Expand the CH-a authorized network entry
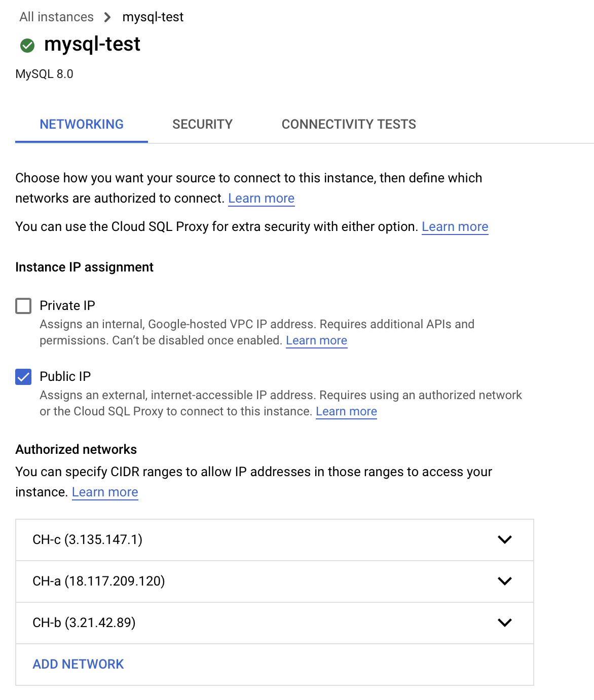The image size is (594, 700). click(504, 581)
